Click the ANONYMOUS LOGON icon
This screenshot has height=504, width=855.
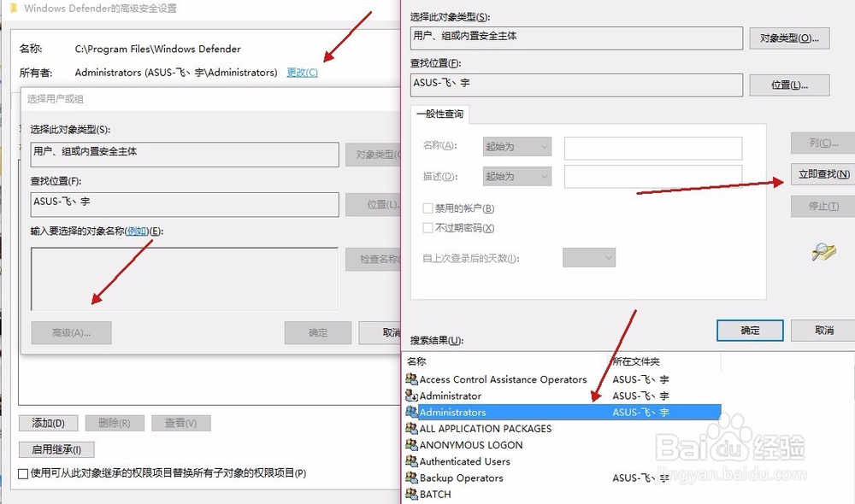coord(411,444)
